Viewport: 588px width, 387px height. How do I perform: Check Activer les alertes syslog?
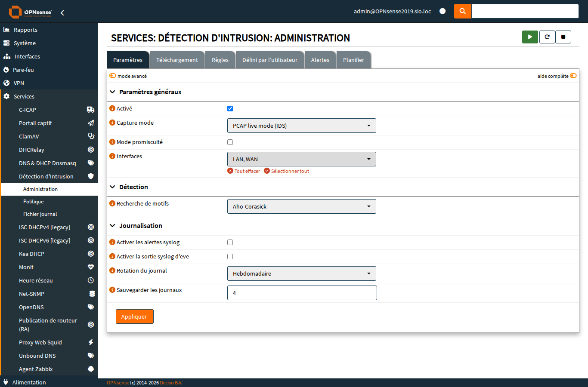coord(230,243)
